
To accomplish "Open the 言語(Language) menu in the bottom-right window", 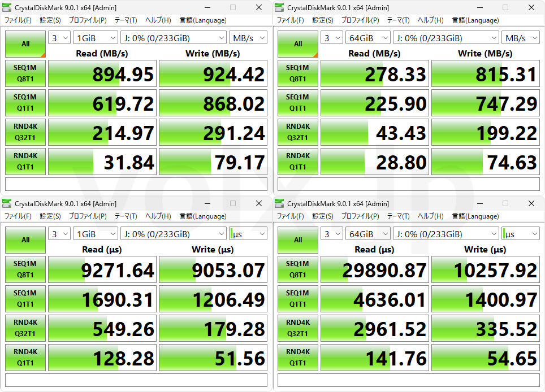I will coord(475,216).
